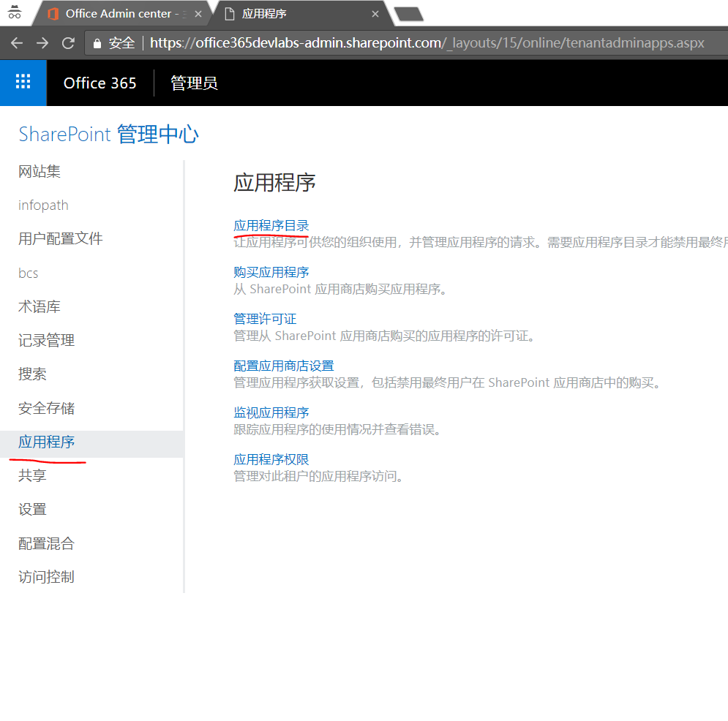Open the 应用程序目录 link
Image resolution: width=728 pixels, height=721 pixels.
click(271, 225)
